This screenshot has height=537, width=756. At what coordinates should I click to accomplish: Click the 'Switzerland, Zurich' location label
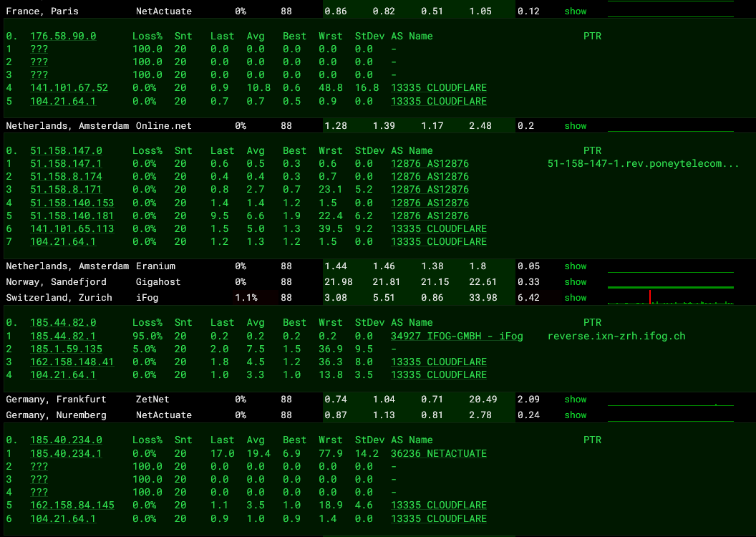59,298
